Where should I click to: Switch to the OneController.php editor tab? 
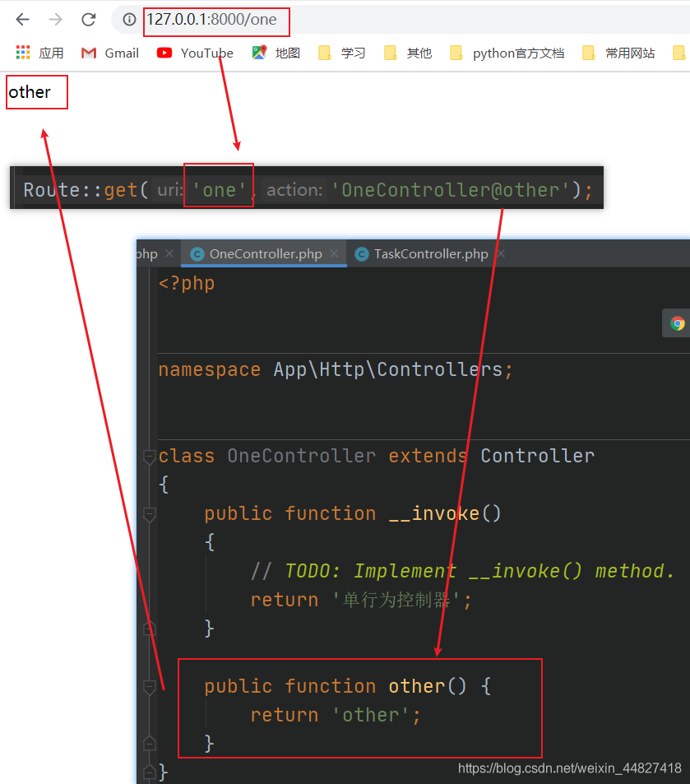pyautogui.click(x=265, y=254)
